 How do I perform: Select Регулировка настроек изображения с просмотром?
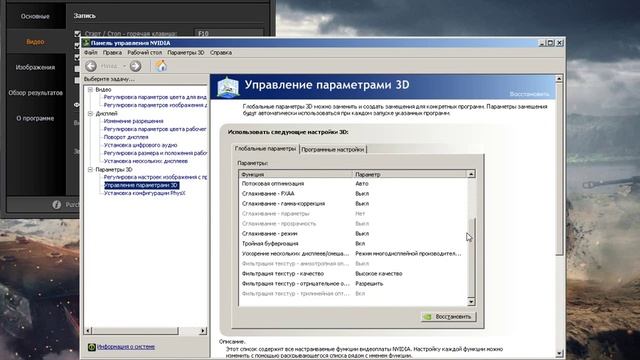[x=155, y=177]
